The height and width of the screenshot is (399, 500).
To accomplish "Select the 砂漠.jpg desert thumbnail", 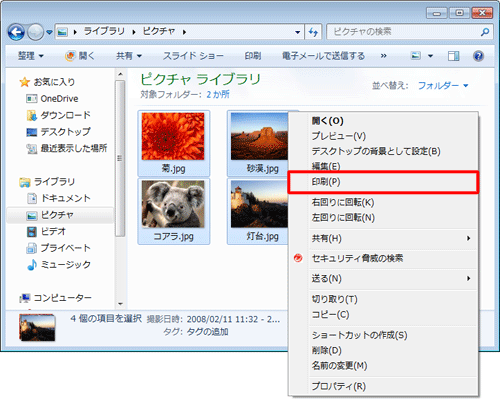I will (x=258, y=143).
